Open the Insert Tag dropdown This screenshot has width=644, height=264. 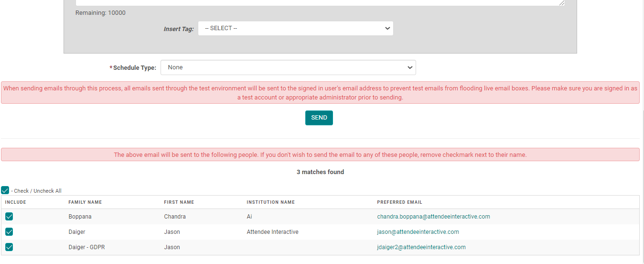click(x=295, y=28)
